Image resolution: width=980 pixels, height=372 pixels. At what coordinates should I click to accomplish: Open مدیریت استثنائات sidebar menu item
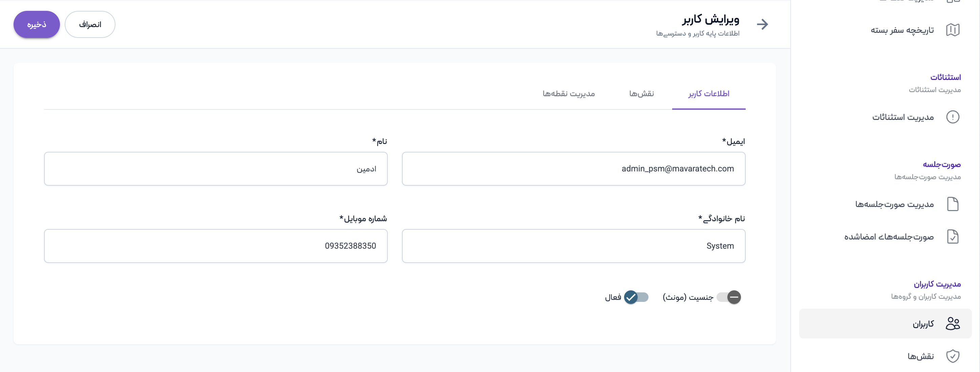click(x=903, y=117)
